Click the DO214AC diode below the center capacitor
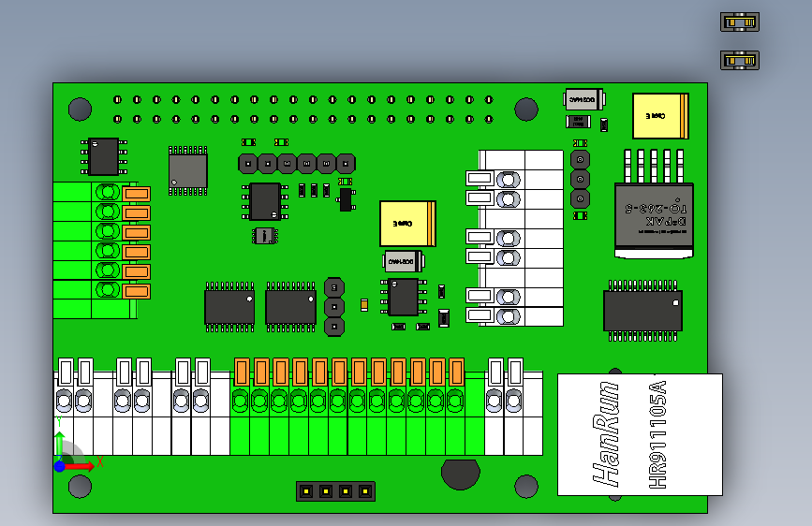812x526 pixels. [404, 261]
